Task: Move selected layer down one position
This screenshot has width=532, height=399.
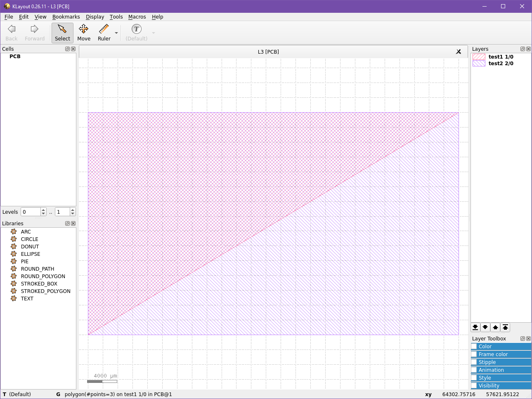Action: (x=485, y=327)
